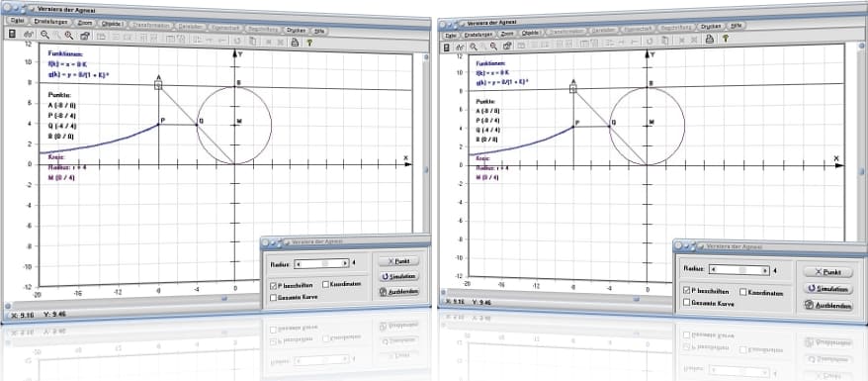
Task: Click Radius slider right arrow, left dialog
Action: click(x=345, y=263)
